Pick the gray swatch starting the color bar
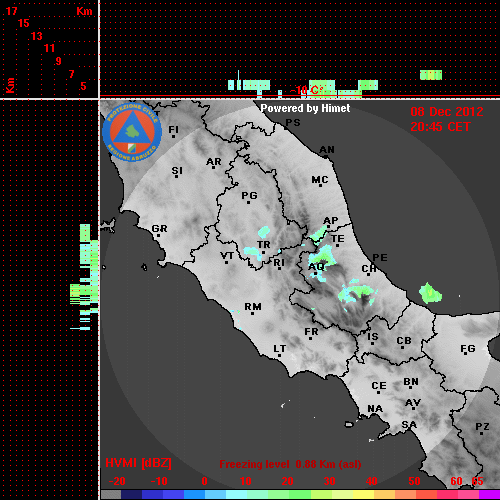This screenshot has width=500, height=500. click(x=111, y=495)
